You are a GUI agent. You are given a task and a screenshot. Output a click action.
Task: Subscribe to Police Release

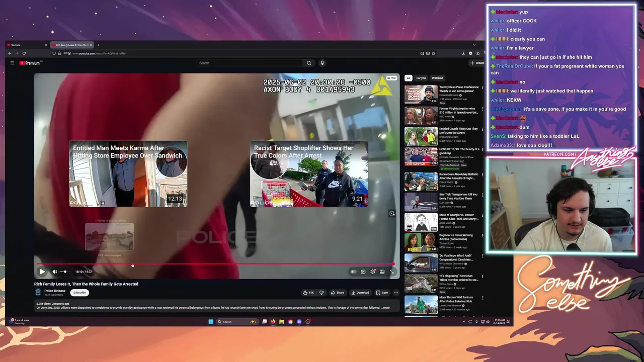79,293
